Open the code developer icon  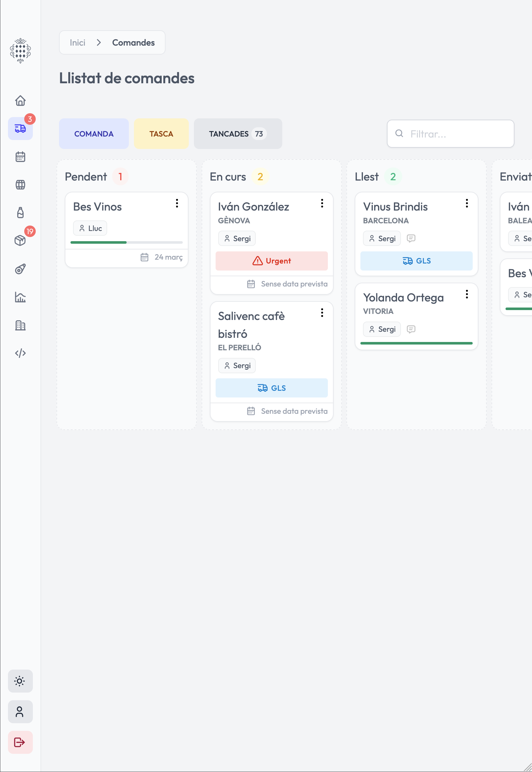20,353
